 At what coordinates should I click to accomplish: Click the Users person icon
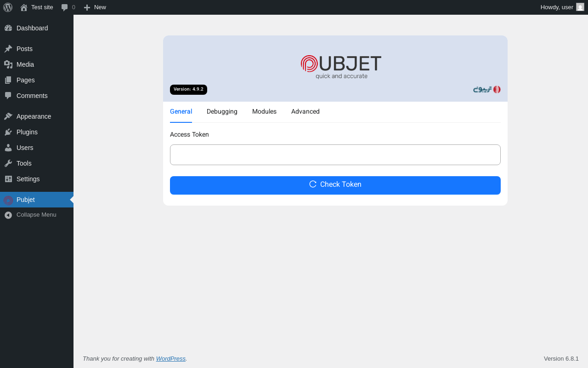8,148
